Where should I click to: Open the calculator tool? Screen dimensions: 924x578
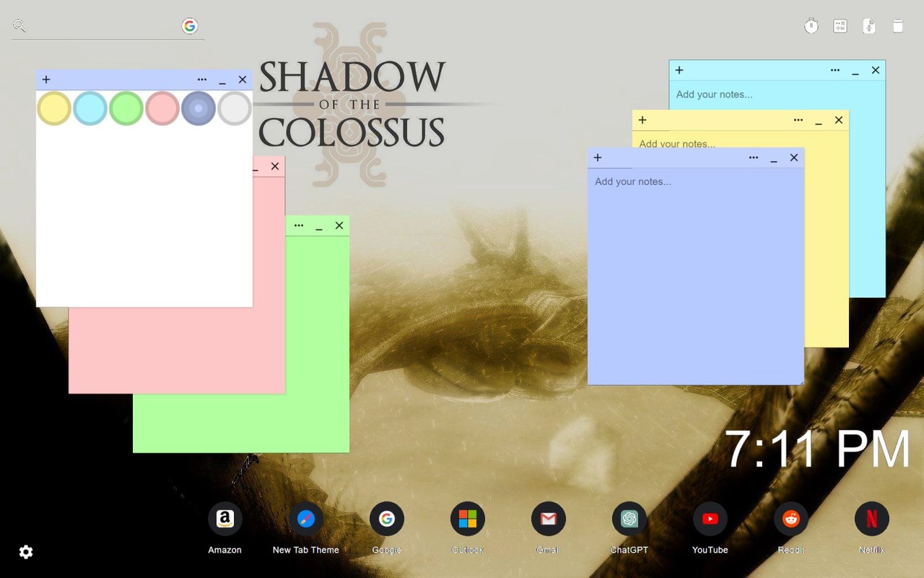pos(840,27)
